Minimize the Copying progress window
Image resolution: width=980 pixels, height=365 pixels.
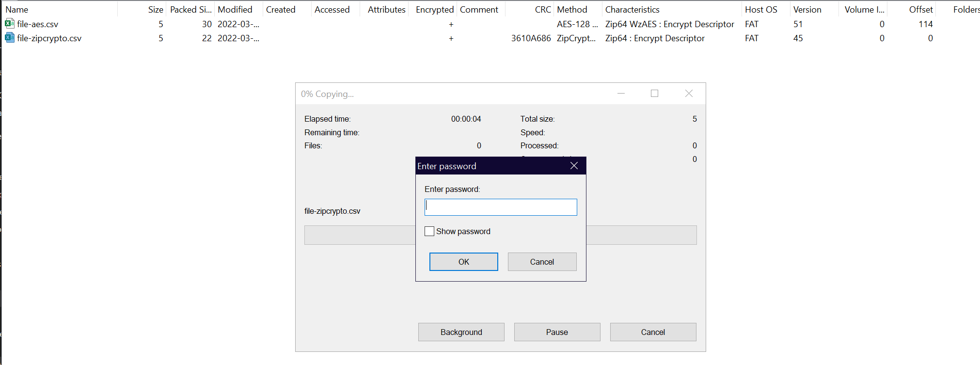(x=621, y=94)
